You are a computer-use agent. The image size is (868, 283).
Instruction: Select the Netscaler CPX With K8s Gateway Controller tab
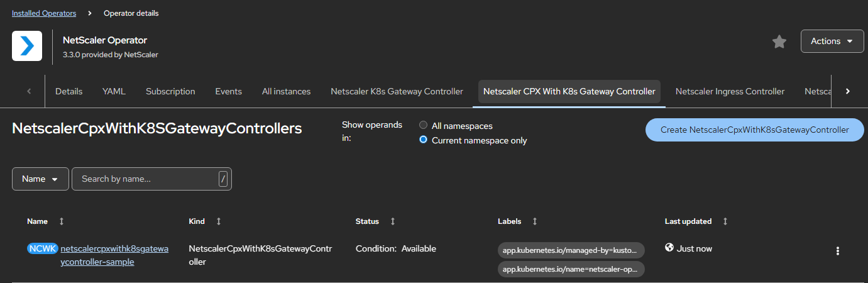[x=569, y=92]
